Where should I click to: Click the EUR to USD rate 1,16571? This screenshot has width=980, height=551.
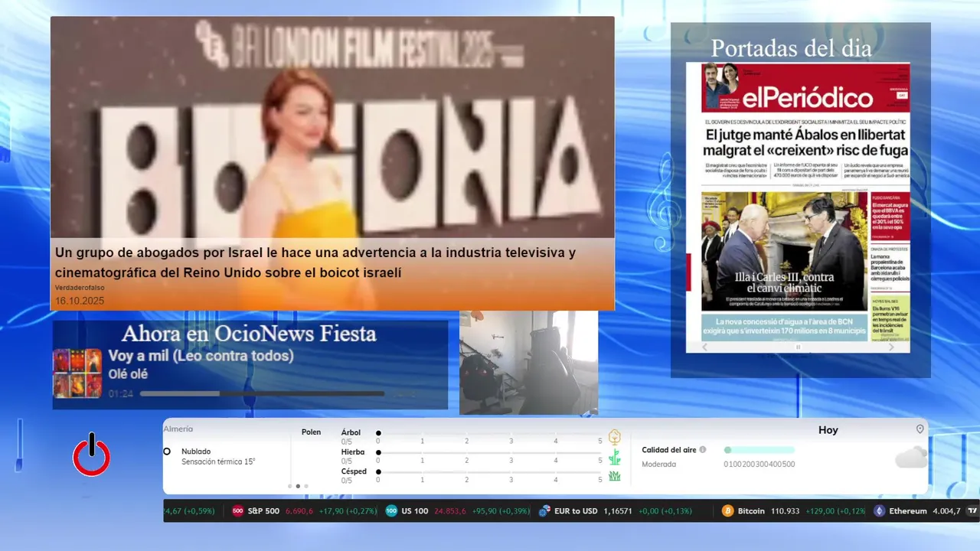pyautogui.click(x=619, y=510)
